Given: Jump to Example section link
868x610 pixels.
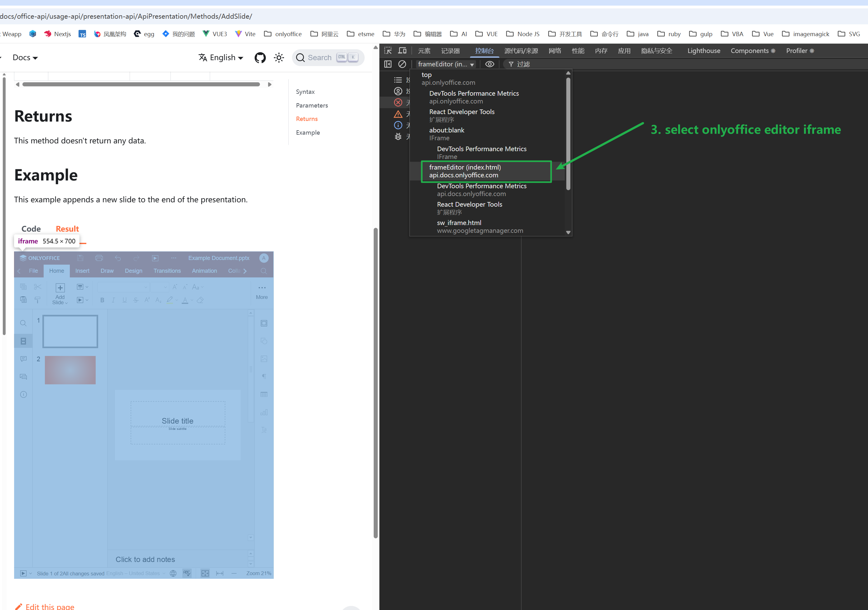Looking at the screenshot, I should (308, 132).
